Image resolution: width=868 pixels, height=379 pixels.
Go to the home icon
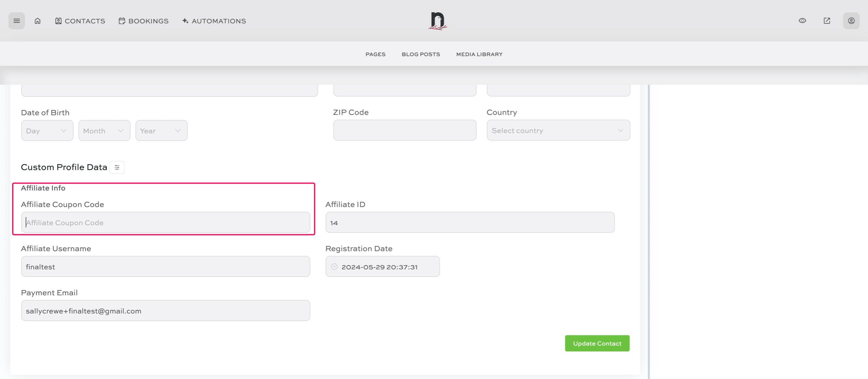click(37, 21)
